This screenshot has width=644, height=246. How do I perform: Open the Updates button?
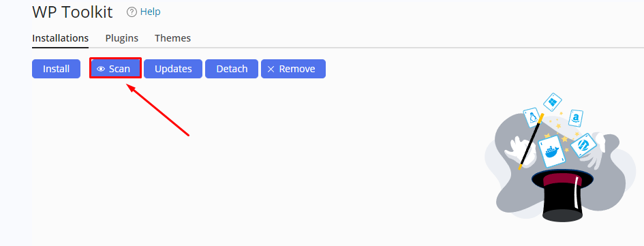(173, 69)
